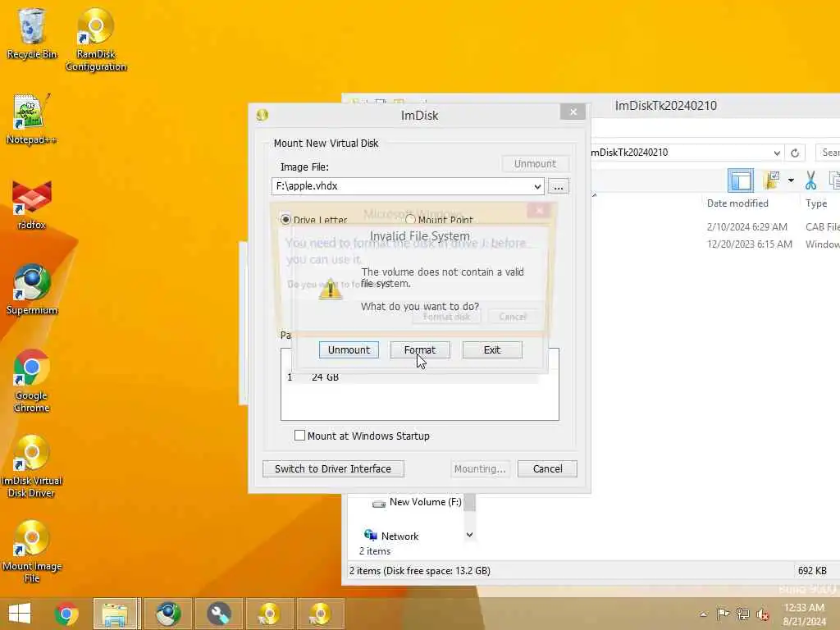This screenshot has width=840, height=630.
Task: Click the ImDisk title bar icon
Action: tap(262, 115)
